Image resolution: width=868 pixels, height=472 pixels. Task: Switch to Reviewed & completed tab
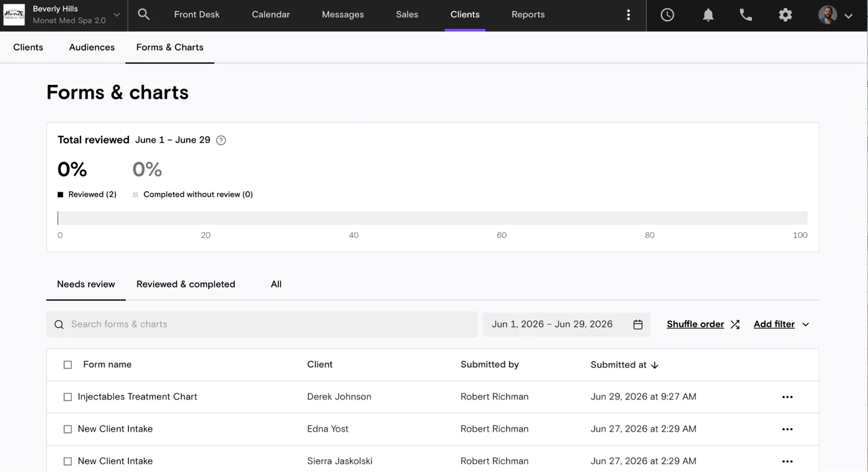pos(186,284)
